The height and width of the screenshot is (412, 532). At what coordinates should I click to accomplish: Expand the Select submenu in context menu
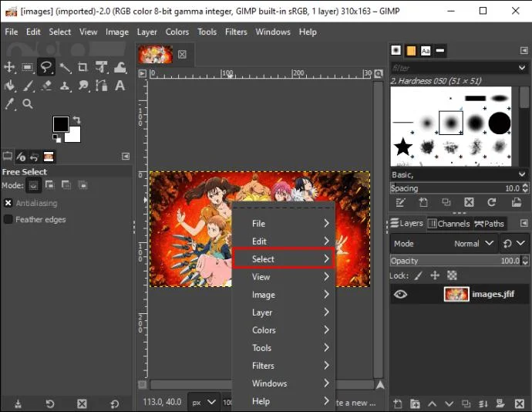click(x=284, y=258)
